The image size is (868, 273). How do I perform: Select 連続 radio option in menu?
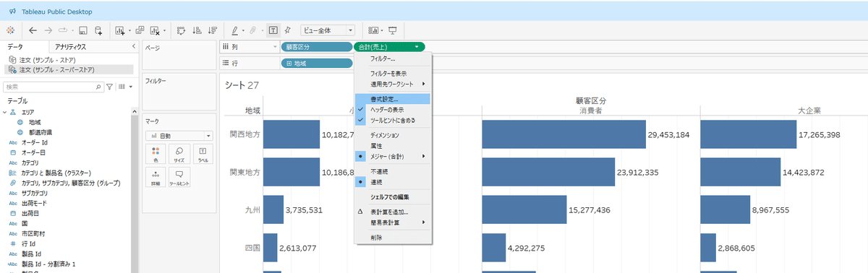click(x=393, y=182)
